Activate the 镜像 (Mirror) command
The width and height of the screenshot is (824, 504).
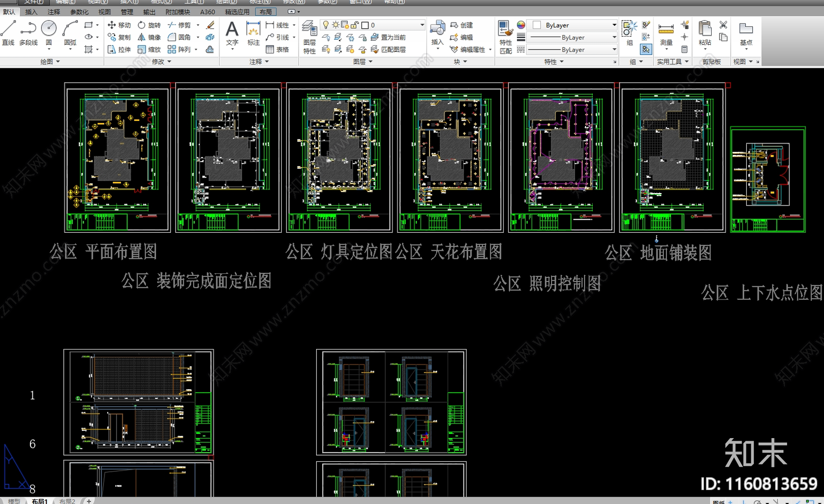click(149, 37)
